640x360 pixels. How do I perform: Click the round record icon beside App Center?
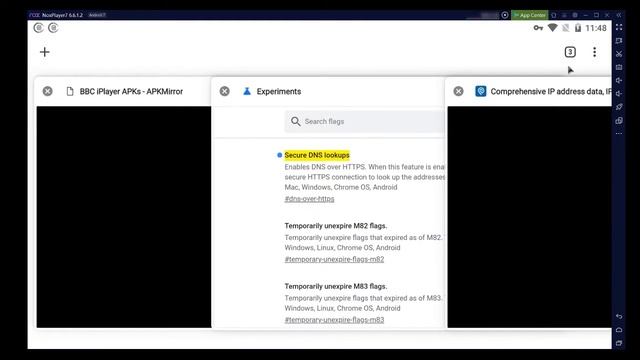pyautogui.click(x=505, y=15)
